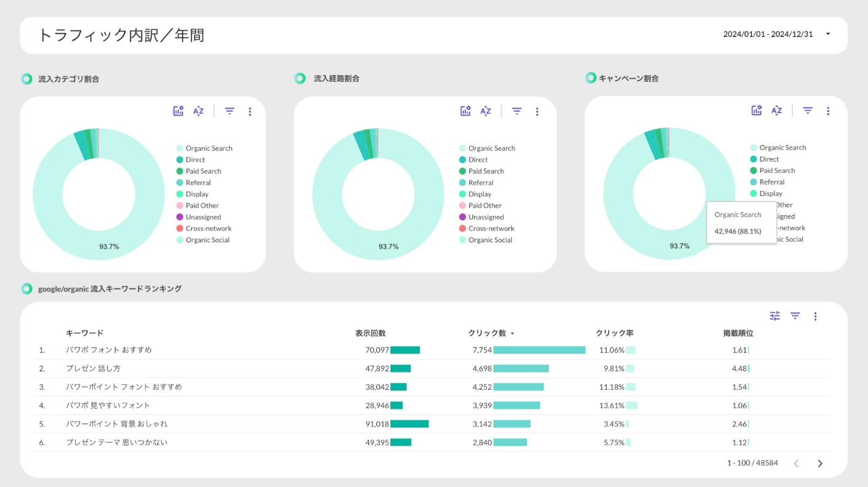Toggle Paid Search legend in 流入経路割合 chart
Screen dimensions: 868x487
click(486, 171)
